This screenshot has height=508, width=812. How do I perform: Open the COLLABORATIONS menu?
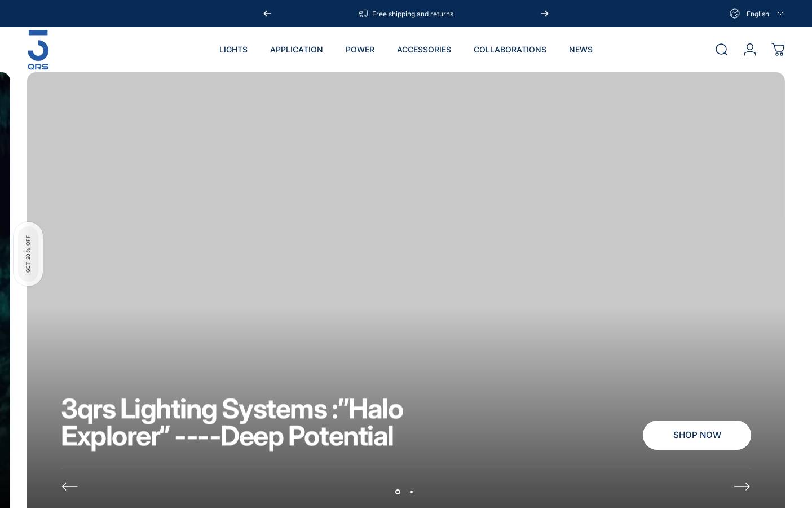pyautogui.click(x=510, y=50)
